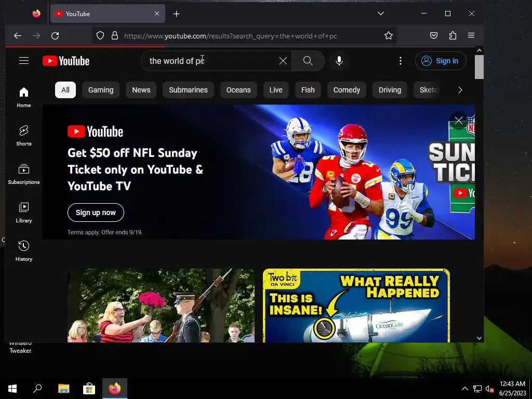Image resolution: width=532 pixels, height=399 pixels.
Task: Open Windows taskbar search
Action: [37, 389]
